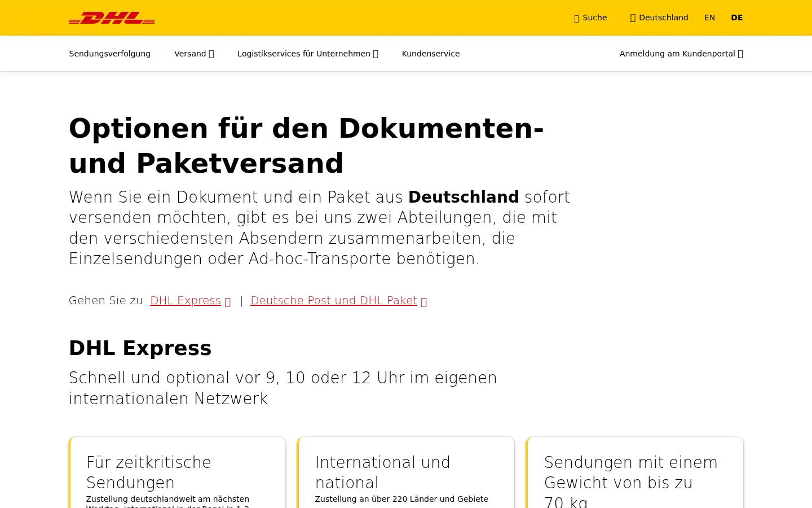Expand the Versand menu
Screen dimensions: 812x508
194,54
